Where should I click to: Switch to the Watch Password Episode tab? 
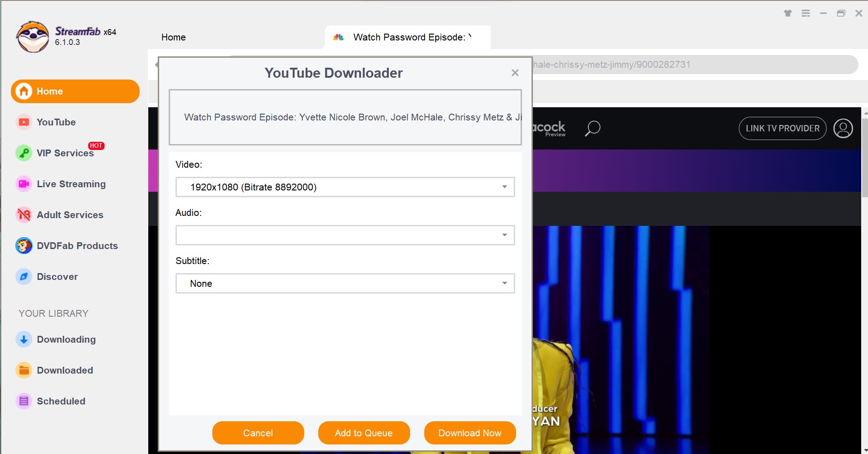click(407, 37)
